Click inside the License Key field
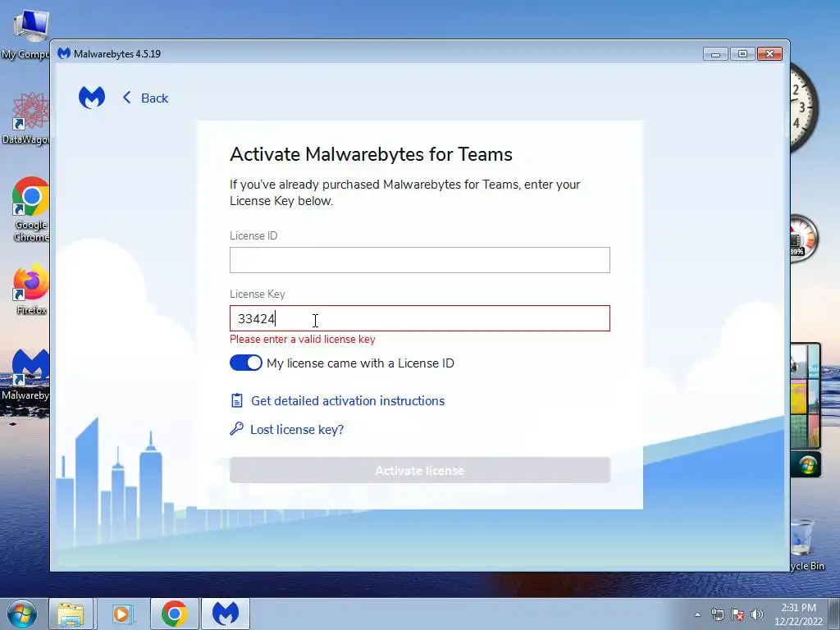The height and width of the screenshot is (630, 840). 419,318
